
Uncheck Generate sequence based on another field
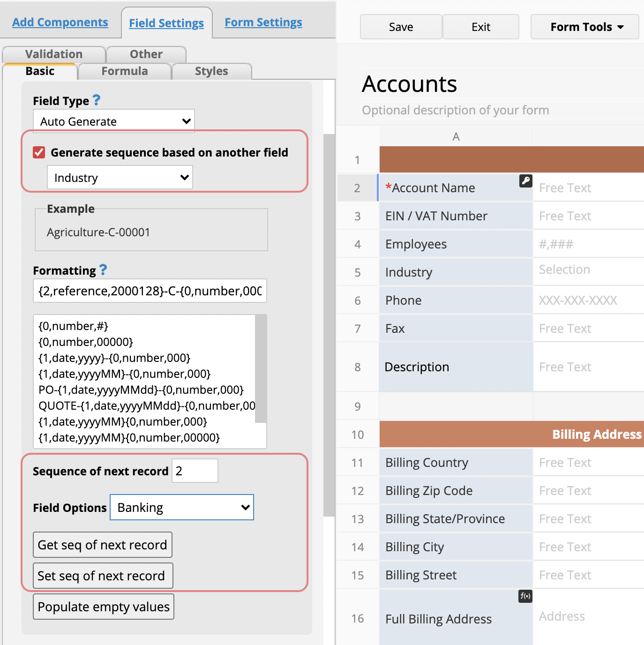click(x=39, y=152)
